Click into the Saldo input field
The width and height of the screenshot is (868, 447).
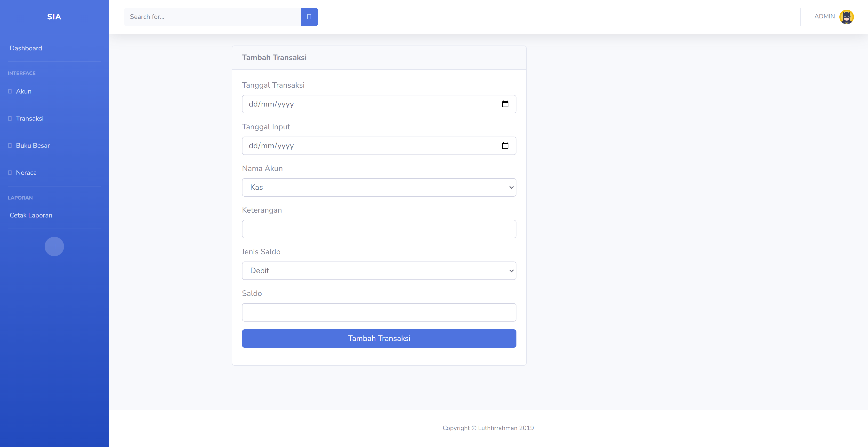pyautogui.click(x=379, y=312)
